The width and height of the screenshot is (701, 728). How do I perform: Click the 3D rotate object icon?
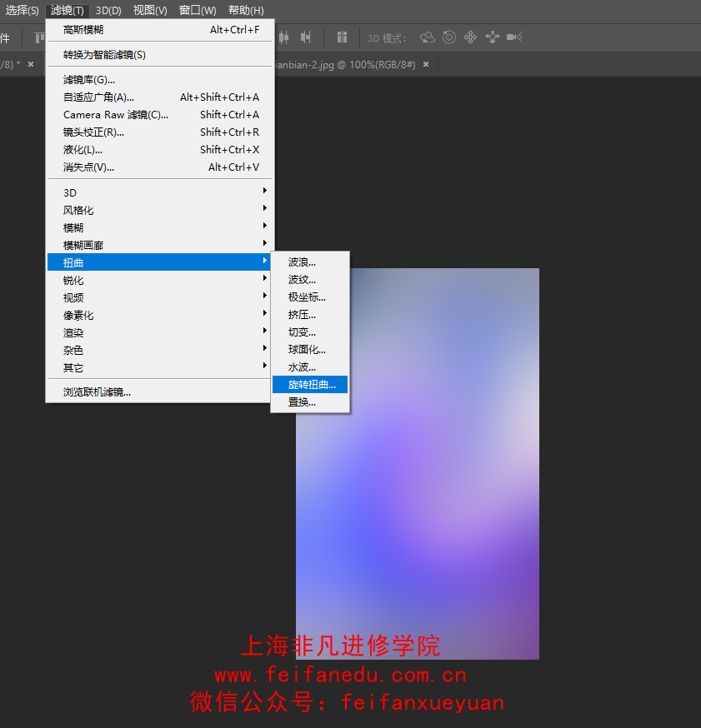(428, 37)
